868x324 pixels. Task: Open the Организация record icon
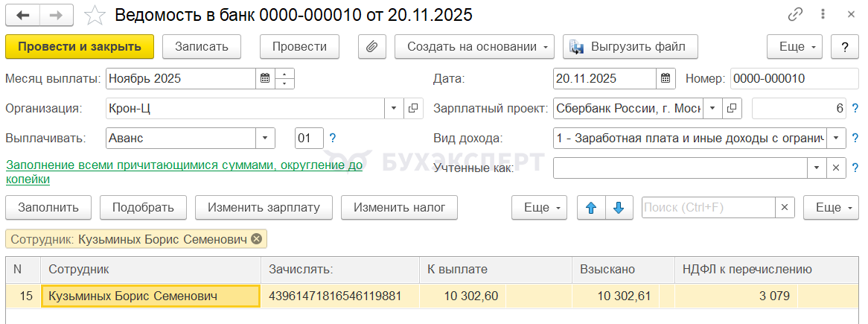tap(414, 108)
